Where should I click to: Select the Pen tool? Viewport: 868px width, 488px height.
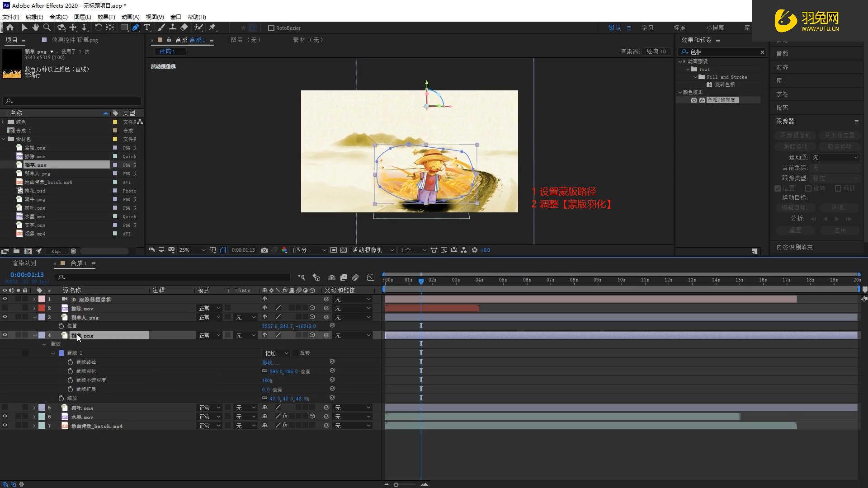[136, 28]
